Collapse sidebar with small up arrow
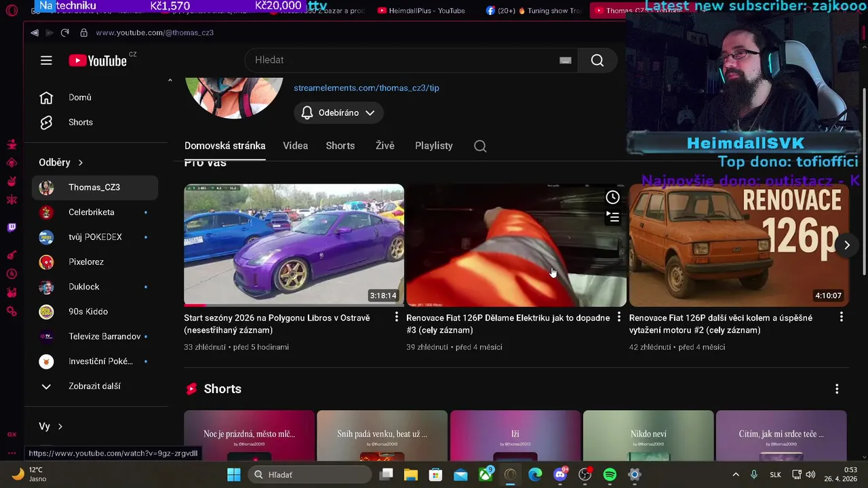Viewport: 868px width, 488px height. pos(170,80)
